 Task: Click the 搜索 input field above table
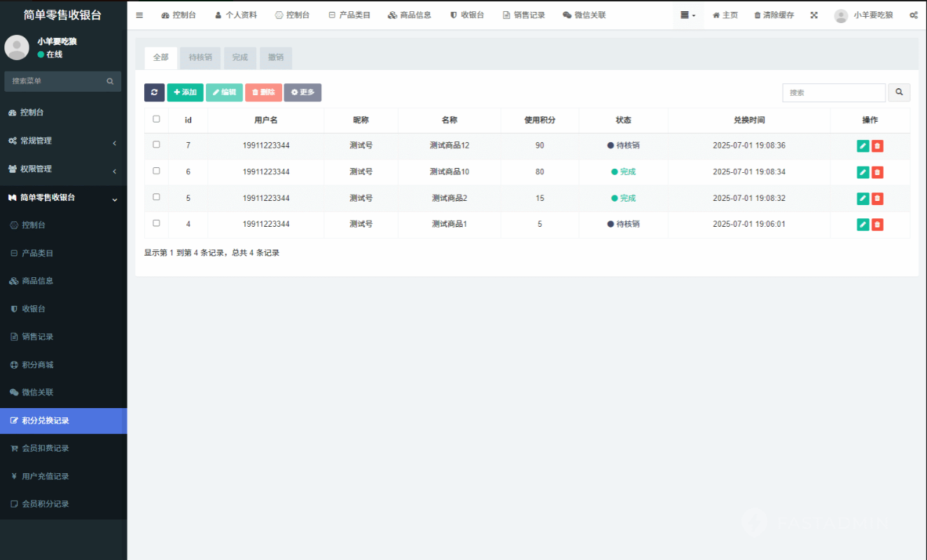tap(833, 92)
